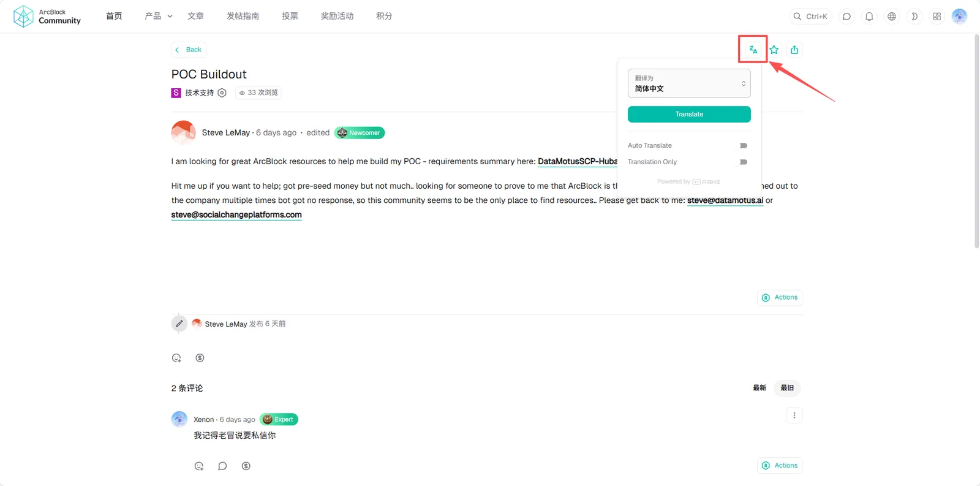This screenshot has height=486, width=980.
Task: Click the globe language icon
Action: [x=892, y=17]
